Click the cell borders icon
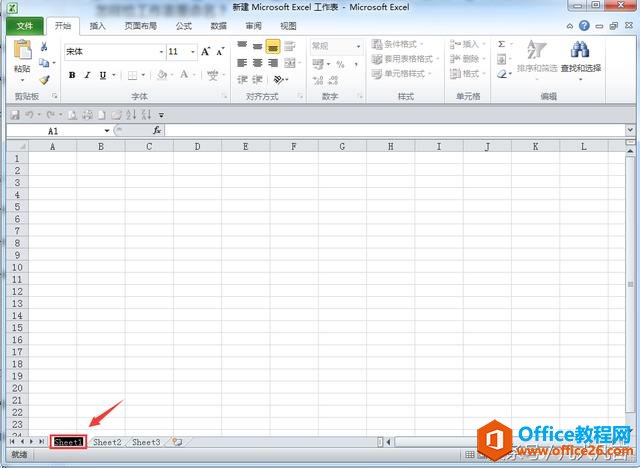The height and width of the screenshot is (468, 640). tap(132, 75)
